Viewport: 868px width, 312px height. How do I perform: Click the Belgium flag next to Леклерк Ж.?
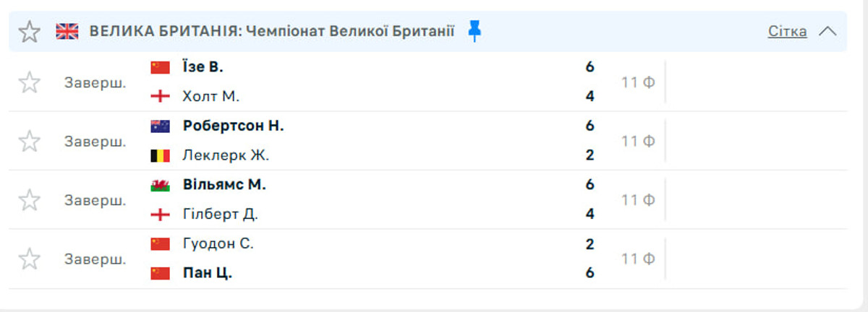point(160,155)
